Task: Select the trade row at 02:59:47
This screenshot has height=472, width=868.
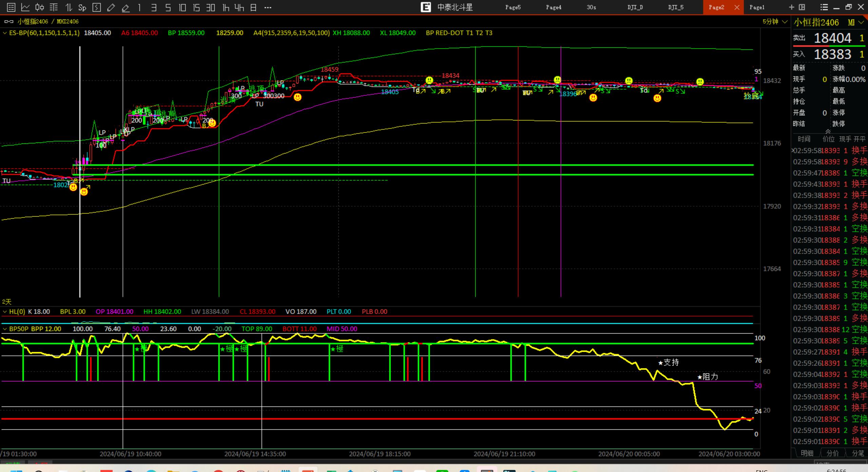Action: tap(830, 173)
